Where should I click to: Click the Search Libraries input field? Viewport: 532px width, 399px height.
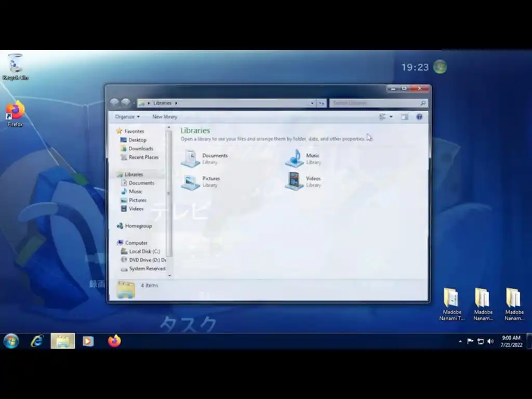[375, 103]
